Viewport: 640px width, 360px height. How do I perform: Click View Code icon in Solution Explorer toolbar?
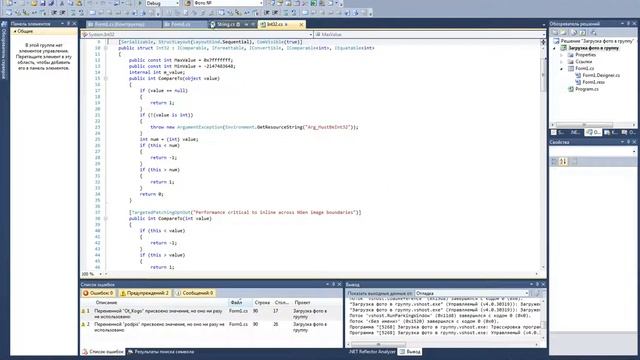583,33
